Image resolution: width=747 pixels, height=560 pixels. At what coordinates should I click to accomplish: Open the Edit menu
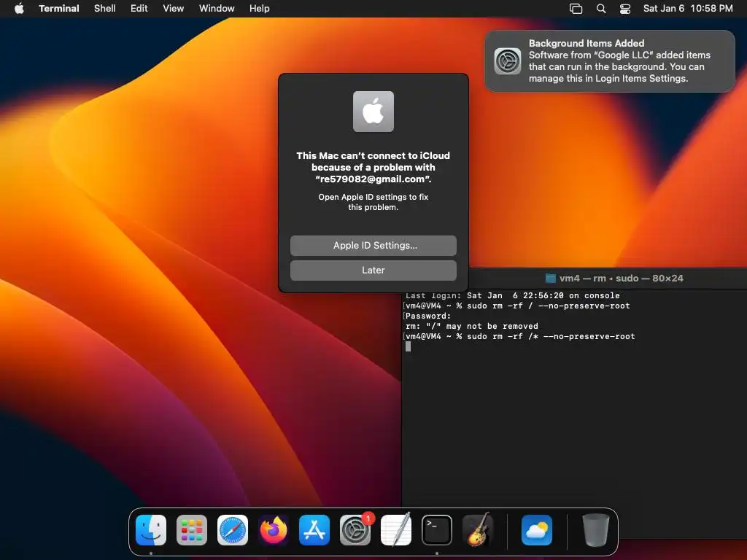click(x=139, y=9)
